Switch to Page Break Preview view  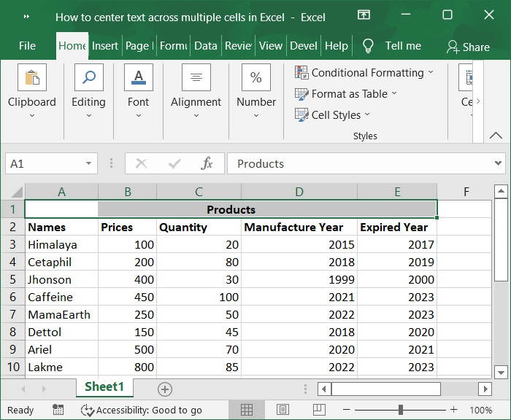pyautogui.click(x=318, y=410)
